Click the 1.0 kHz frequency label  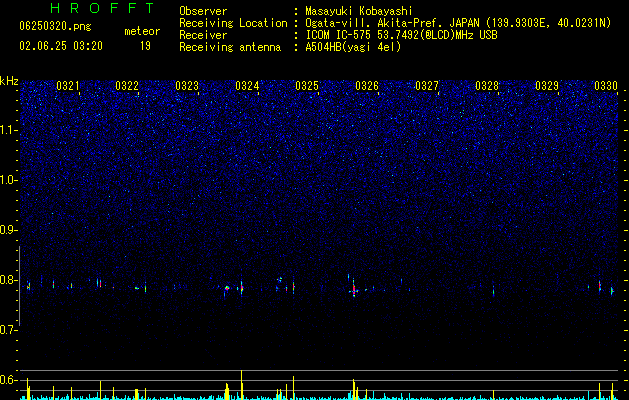[x=9, y=180]
